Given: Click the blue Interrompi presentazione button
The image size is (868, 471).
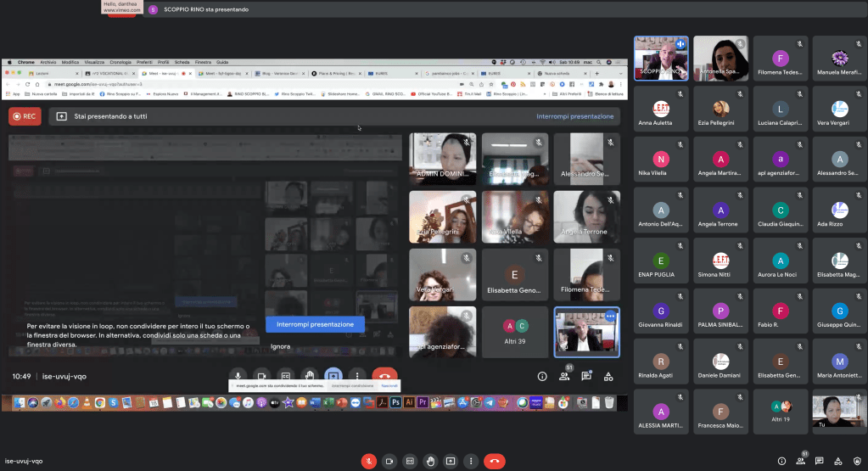Looking at the screenshot, I should tap(315, 324).
